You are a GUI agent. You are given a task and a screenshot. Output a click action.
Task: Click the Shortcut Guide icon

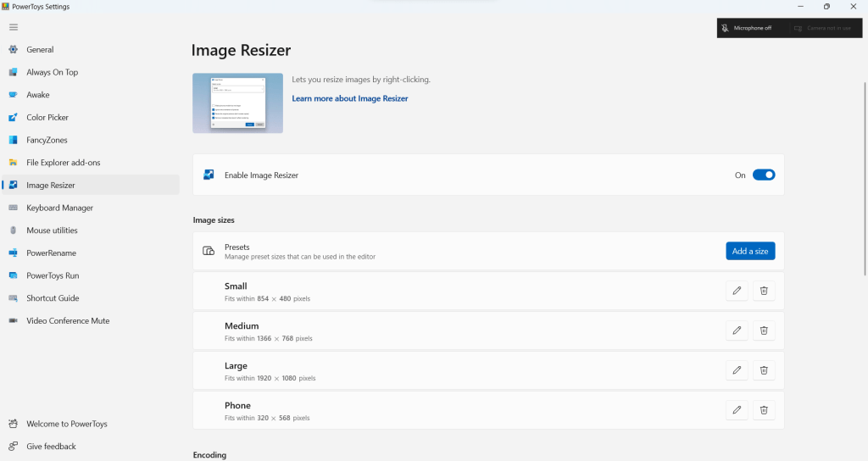[14, 298]
